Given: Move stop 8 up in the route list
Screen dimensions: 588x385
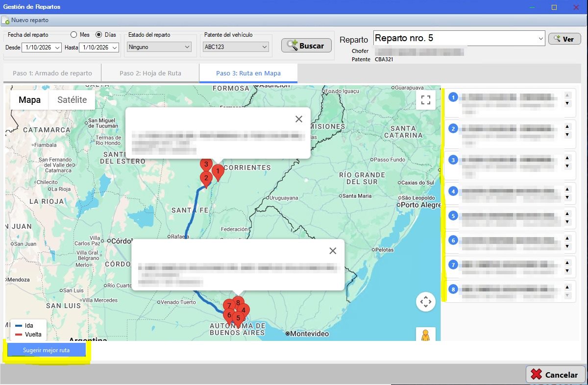Looking at the screenshot, I should pyautogui.click(x=567, y=287).
